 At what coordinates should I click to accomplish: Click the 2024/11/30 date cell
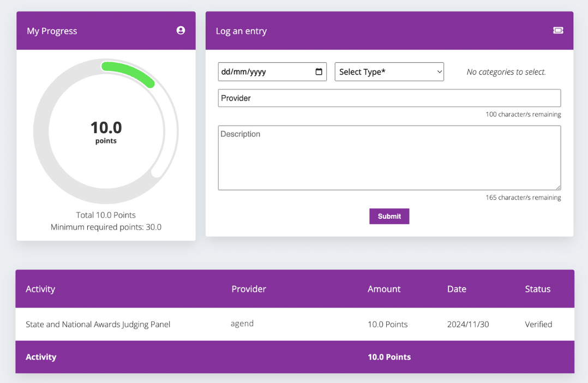(x=467, y=325)
